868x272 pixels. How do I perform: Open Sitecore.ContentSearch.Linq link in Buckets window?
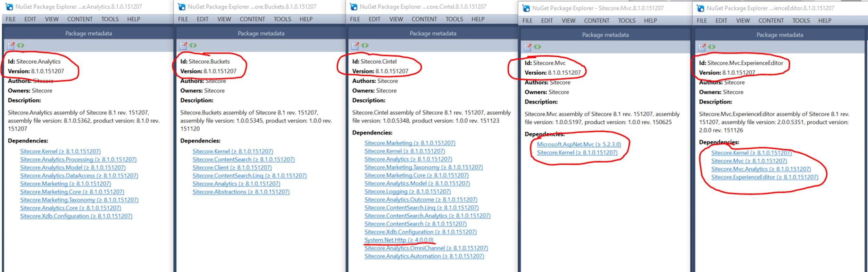250,176
